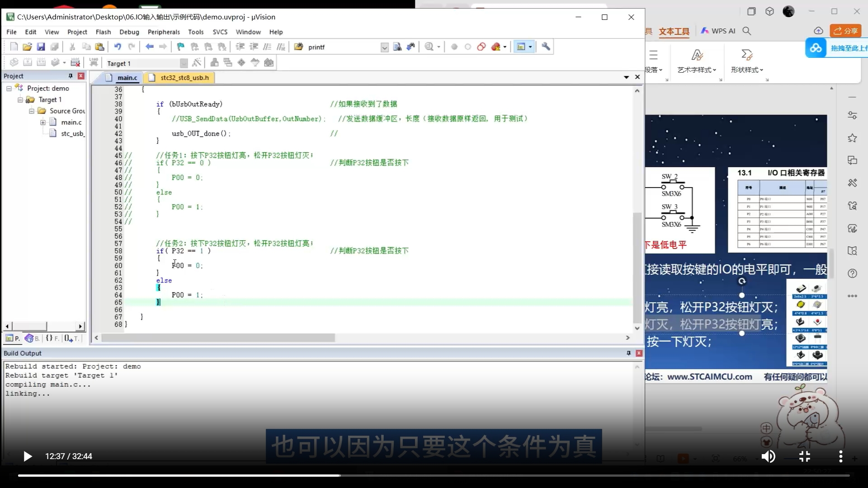868x488 pixels.
Task: Kill all breakpoints icon
Action: coord(496,47)
